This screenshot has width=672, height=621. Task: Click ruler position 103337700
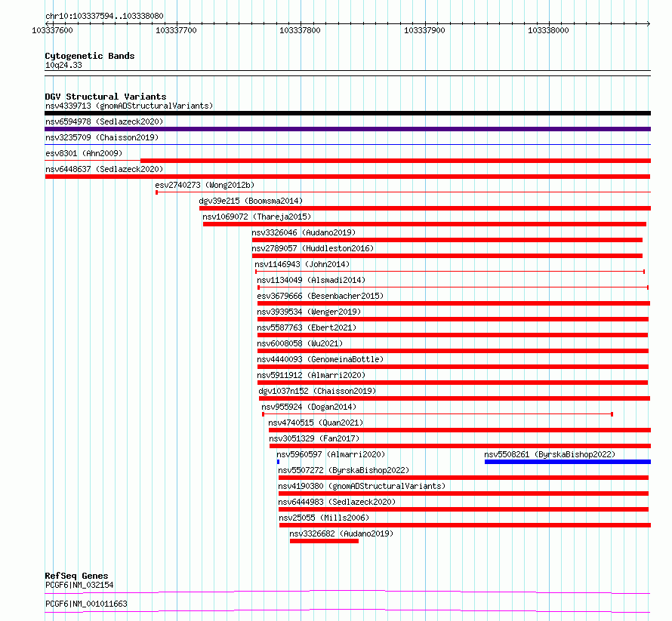[x=176, y=30]
